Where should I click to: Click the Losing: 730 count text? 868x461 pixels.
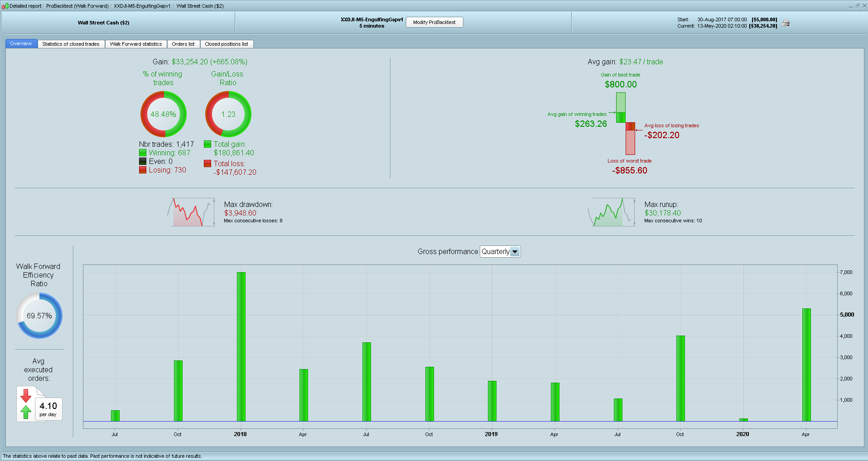point(168,170)
